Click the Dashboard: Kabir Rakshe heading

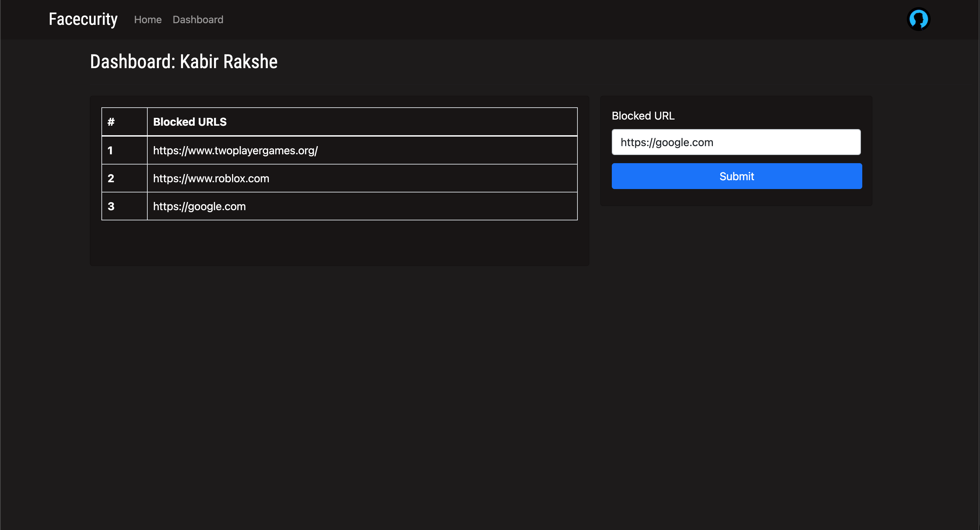pyautogui.click(x=184, y=62)
